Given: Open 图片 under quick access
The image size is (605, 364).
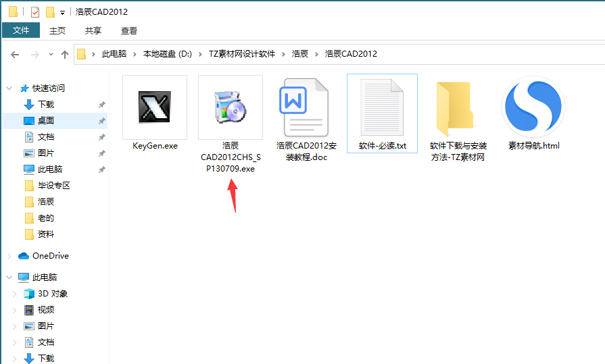Looking at the screenshot, I should (46, 153).
